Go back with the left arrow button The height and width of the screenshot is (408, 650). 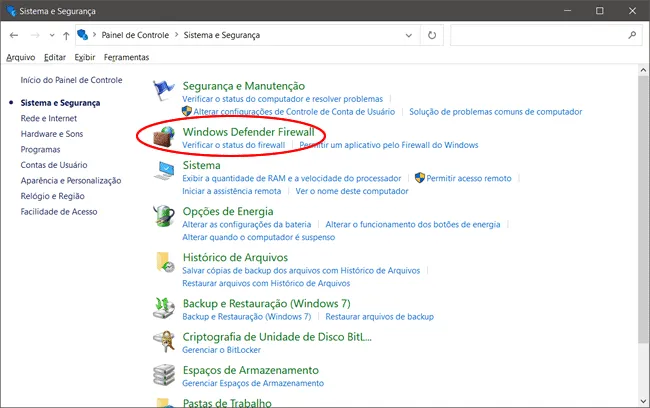pos(14,35)
